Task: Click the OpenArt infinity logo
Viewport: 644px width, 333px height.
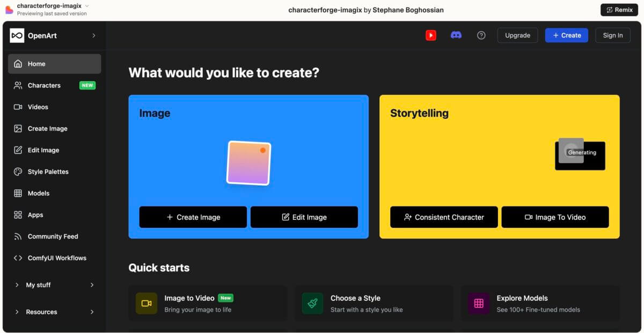Action: click(17, 35)
